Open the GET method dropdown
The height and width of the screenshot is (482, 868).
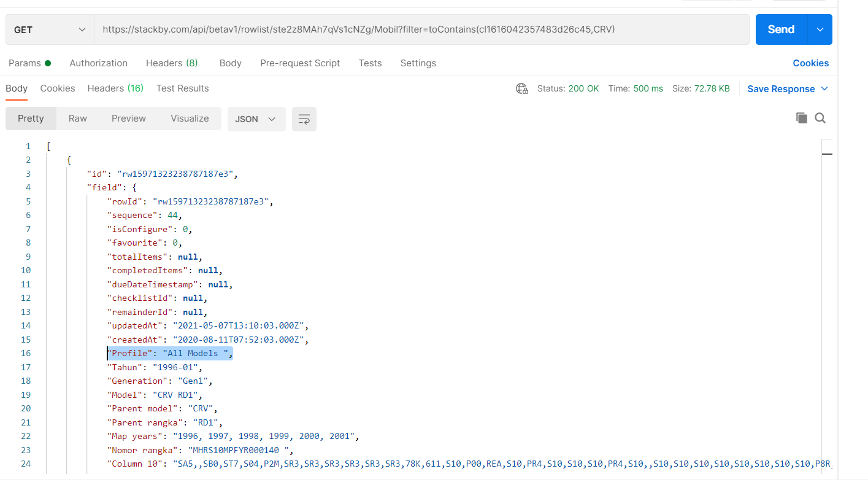[x=50, y=29]
